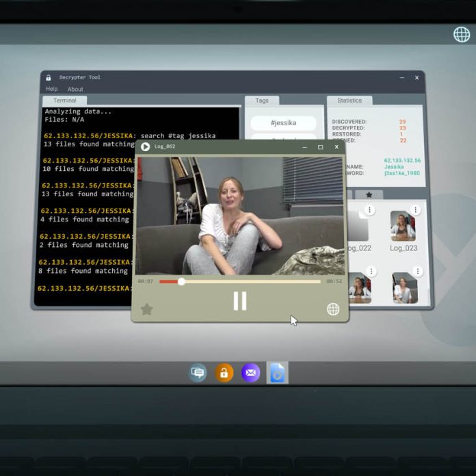Click the Decrypter Tool window title text
The image size is (476, 476).
click(x=80, y=77)
